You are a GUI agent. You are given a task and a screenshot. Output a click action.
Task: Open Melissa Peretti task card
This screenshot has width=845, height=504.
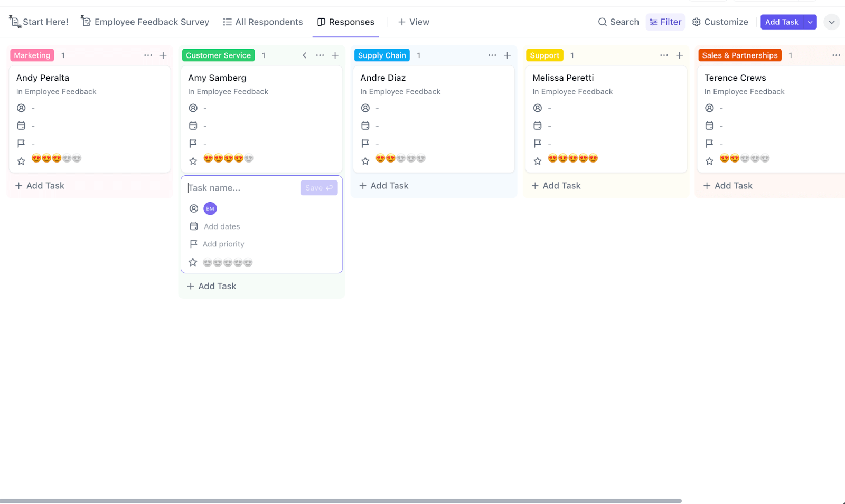pos(606,119)
